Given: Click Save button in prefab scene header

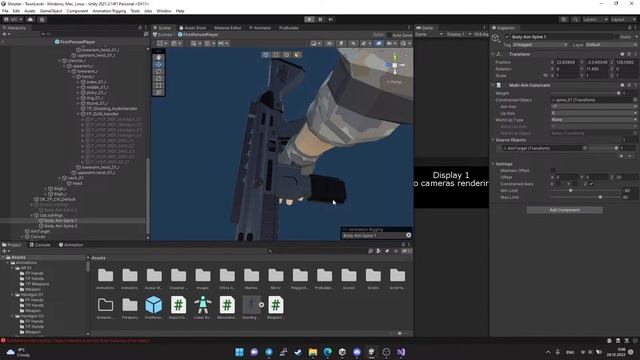Looking at the screenshot, I should [378, 35].
